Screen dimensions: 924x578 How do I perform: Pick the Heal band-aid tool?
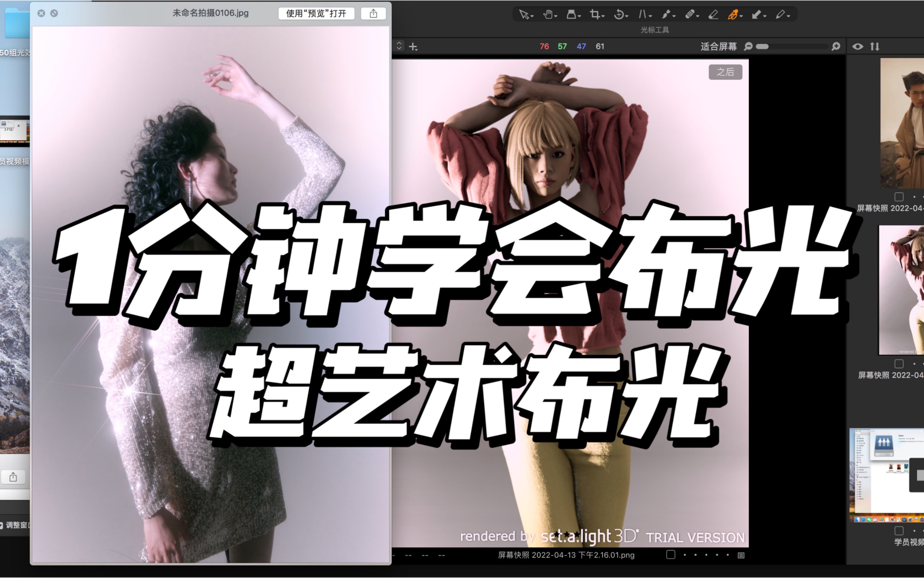pyautogui.click(x=689, y=14)
